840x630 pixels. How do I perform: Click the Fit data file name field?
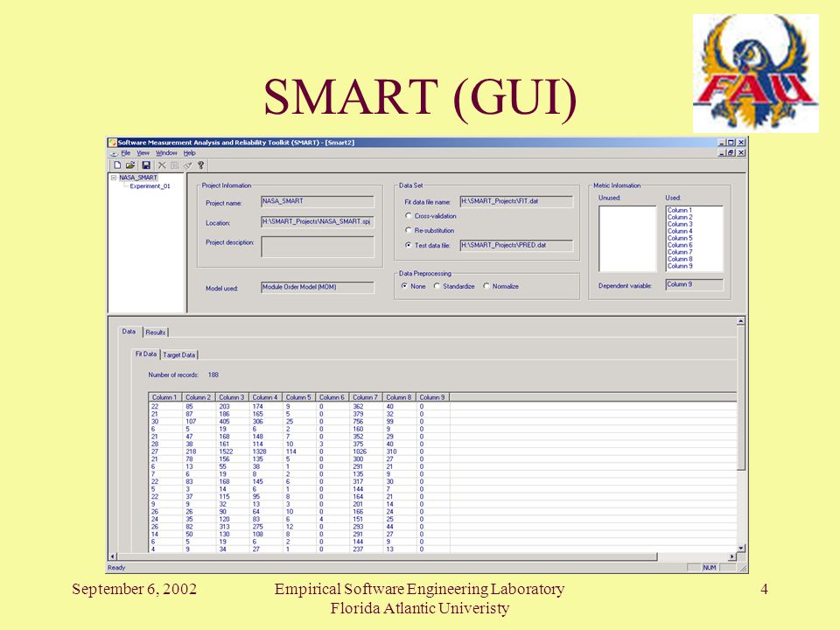pyautogui.click(x=516, y=201)
